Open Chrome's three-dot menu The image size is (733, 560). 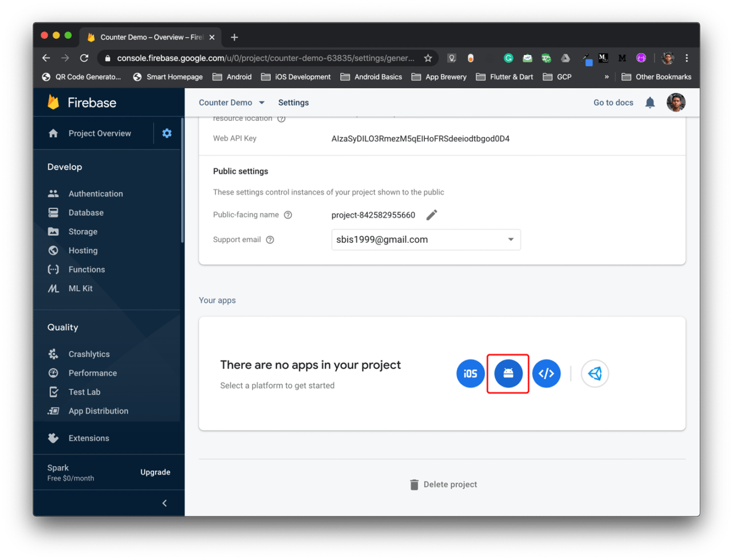coord(687,58)
